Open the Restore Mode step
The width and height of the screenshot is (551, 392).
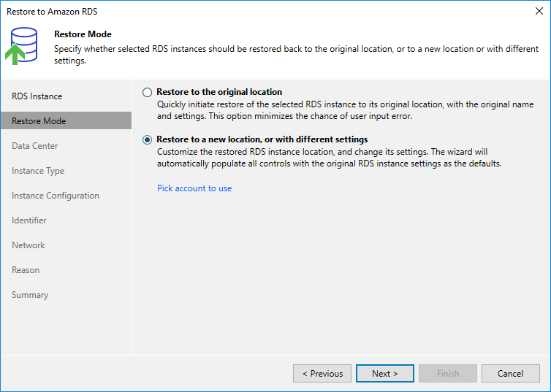click(x=39, y=121)
